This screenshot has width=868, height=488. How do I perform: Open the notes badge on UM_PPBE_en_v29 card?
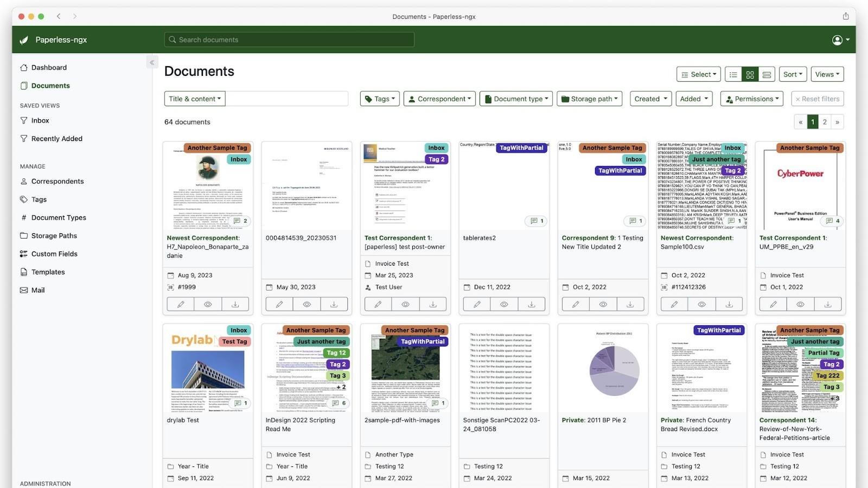833,221
